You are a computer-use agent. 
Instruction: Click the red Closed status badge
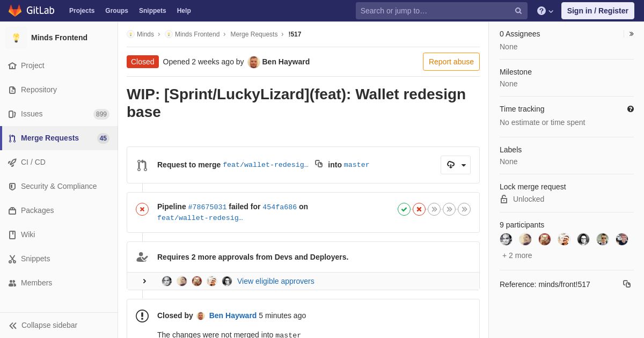tap(143, 62)
